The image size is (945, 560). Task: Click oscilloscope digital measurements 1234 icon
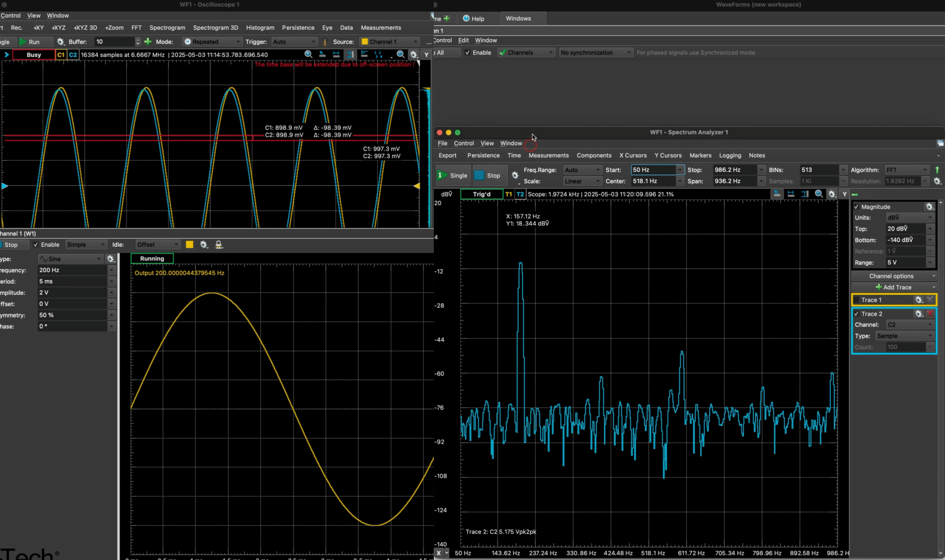point(378,54)
